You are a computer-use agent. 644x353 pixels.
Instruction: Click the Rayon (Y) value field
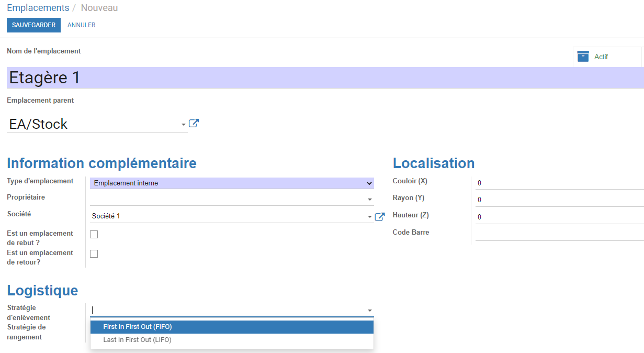tap(560, 200)
